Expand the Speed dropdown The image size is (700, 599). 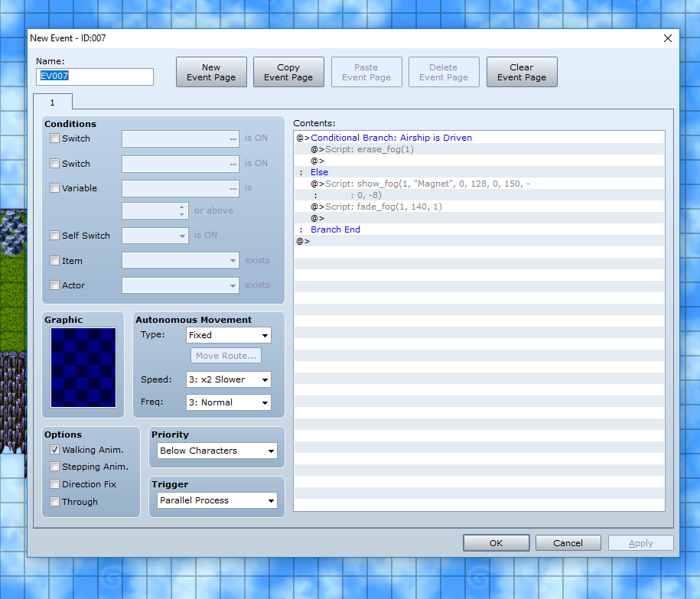[229, 379]
